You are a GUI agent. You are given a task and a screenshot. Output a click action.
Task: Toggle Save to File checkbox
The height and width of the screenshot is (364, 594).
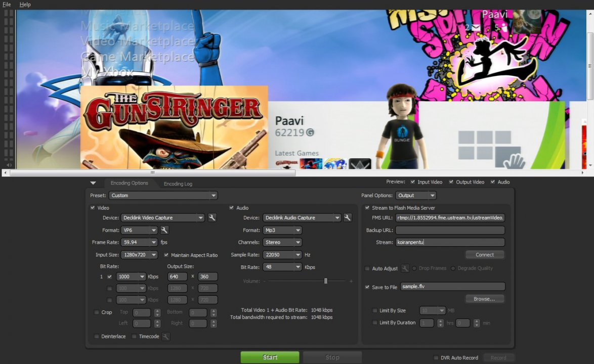367,287
